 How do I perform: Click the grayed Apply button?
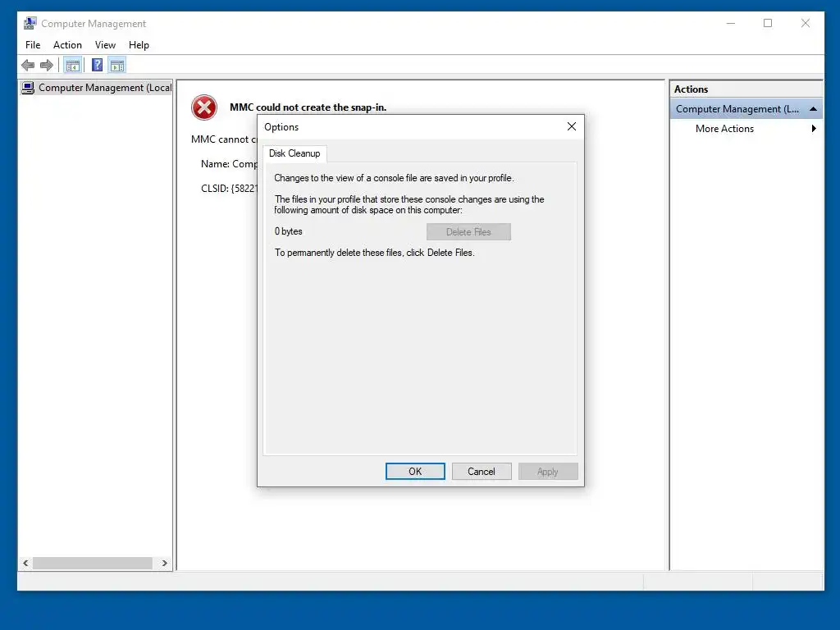pyautogui.click(x=547, y=472)
